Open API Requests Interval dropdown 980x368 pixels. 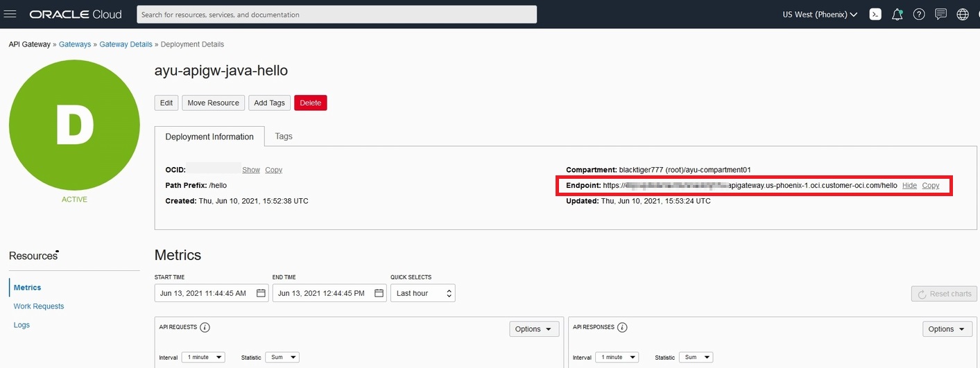pos(203,357)
